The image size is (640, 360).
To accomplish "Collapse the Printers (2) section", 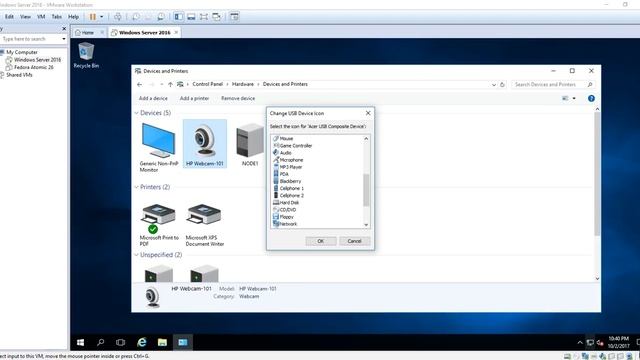I will tap(136, 187).
